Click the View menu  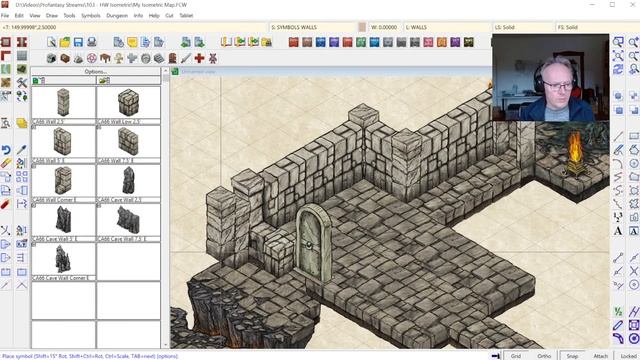tap(35, 16)
